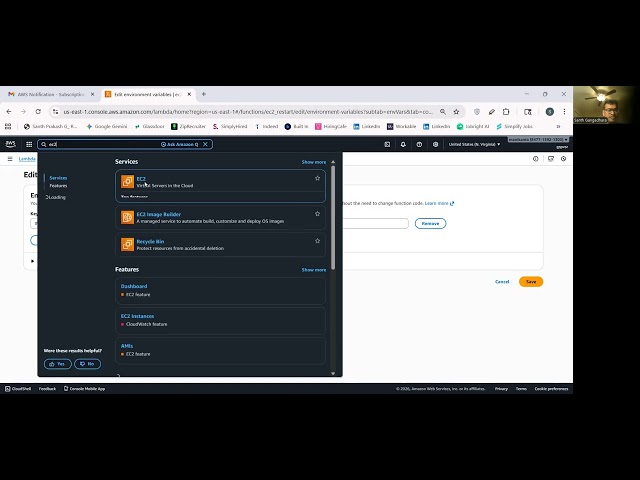Bookmark this page with the star
Viewport: 640px width, 480px height.
pos(456,111)
